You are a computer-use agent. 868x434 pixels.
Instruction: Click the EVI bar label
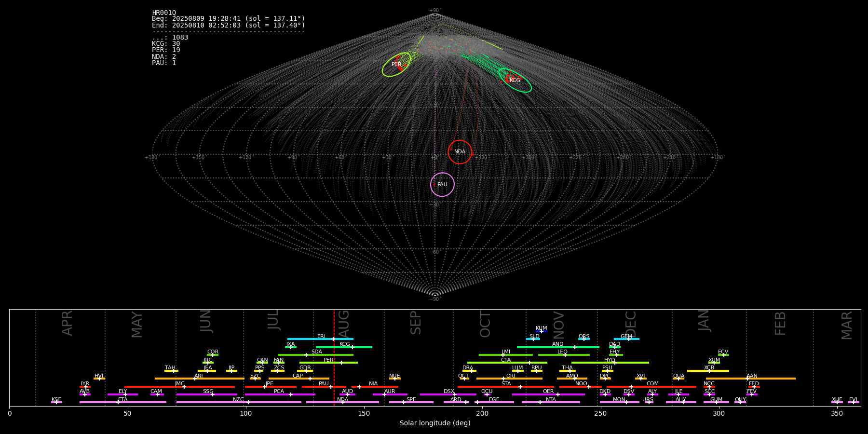point(853,400)
